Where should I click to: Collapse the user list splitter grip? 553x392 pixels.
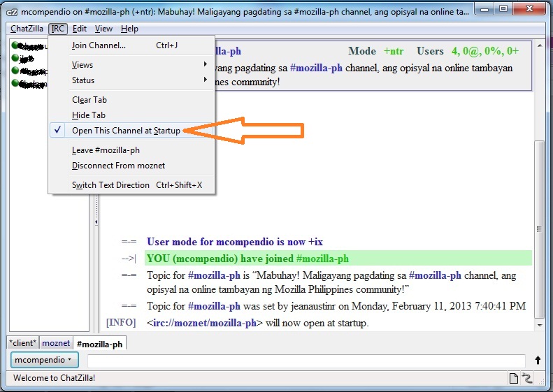(96, 222)
